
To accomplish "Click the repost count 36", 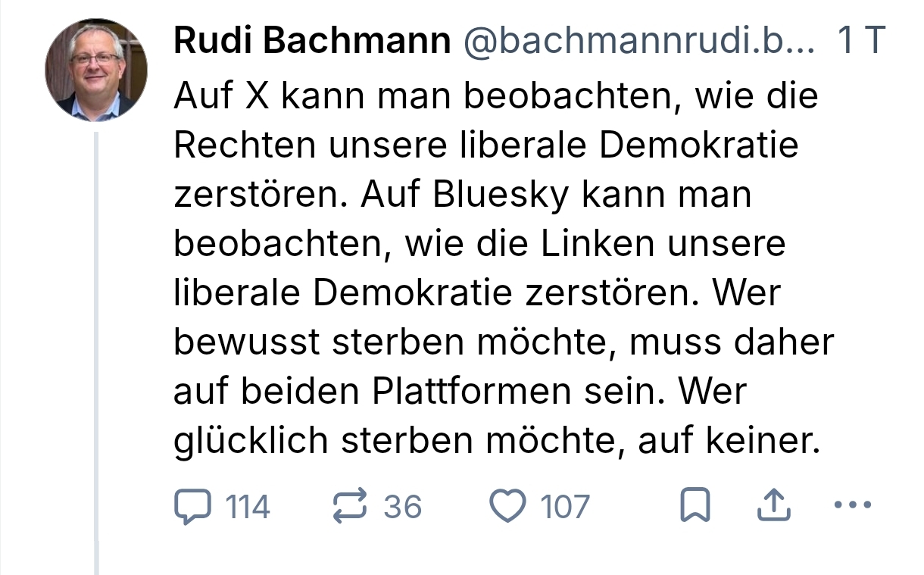I will [402, 506].
